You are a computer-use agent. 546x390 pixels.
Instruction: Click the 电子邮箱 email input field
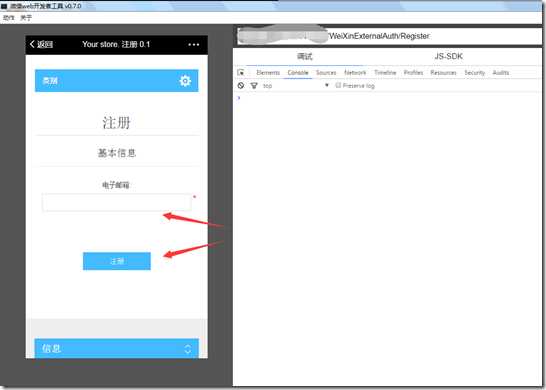117,202
